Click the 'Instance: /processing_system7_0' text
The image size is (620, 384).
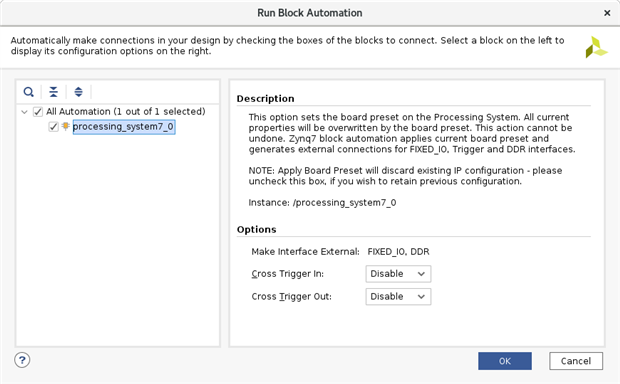pyautogui.click(x=322, y=203)
